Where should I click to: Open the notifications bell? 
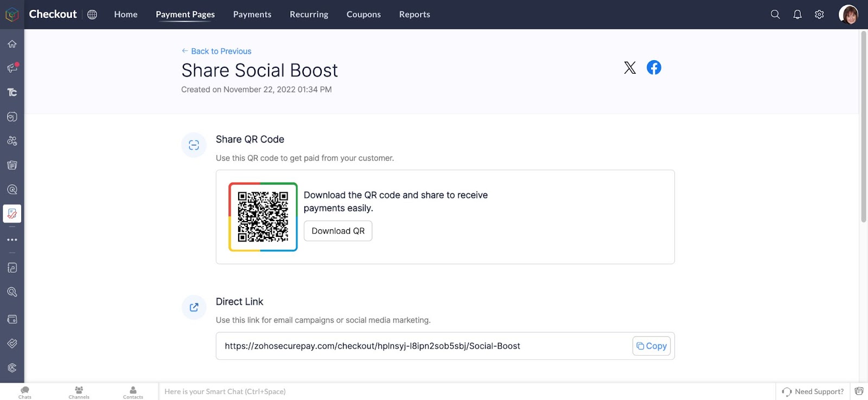(x=797, y=15)
